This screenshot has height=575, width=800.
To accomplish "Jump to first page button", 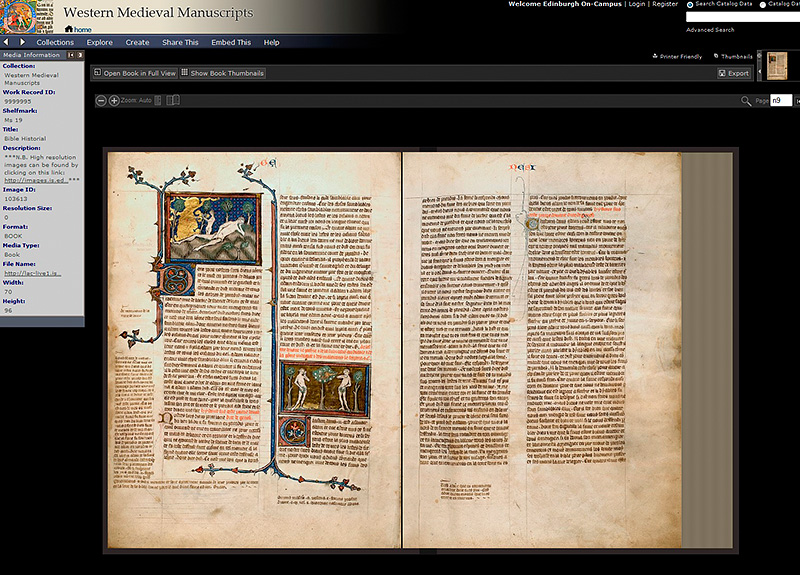I will click(x=797, y=101).
